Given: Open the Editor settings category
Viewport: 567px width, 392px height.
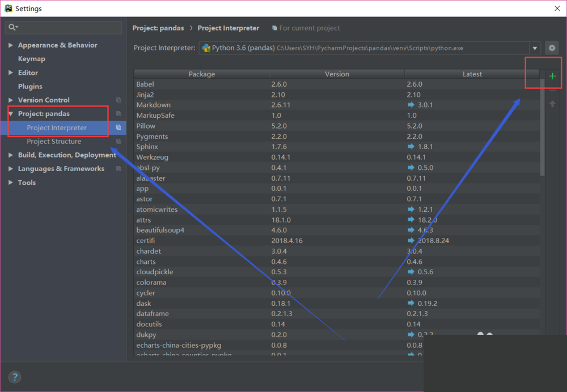Looking at the screenshot, I should click(28, 73).
